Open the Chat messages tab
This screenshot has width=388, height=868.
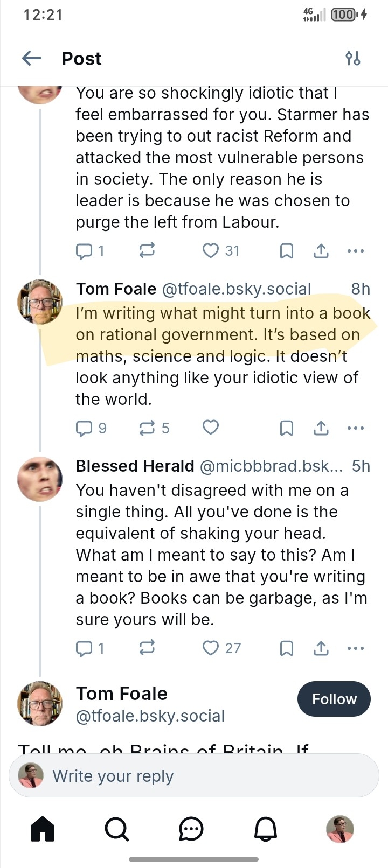coord(191,829)
